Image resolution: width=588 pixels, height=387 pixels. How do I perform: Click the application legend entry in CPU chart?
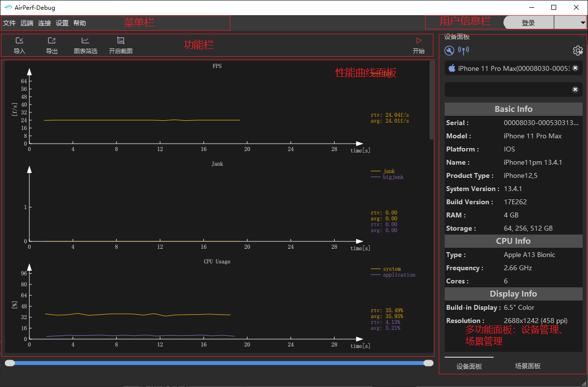(x=393, y=275)
